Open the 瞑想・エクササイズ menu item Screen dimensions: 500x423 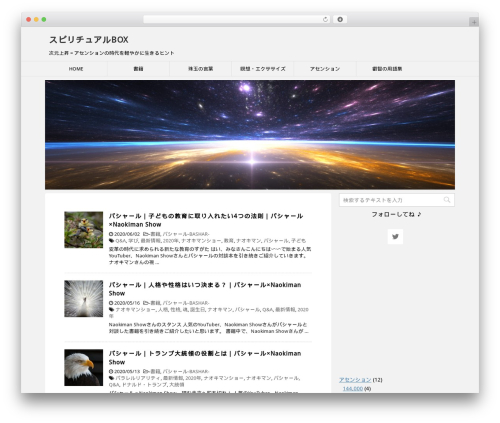tap(263, 69)
